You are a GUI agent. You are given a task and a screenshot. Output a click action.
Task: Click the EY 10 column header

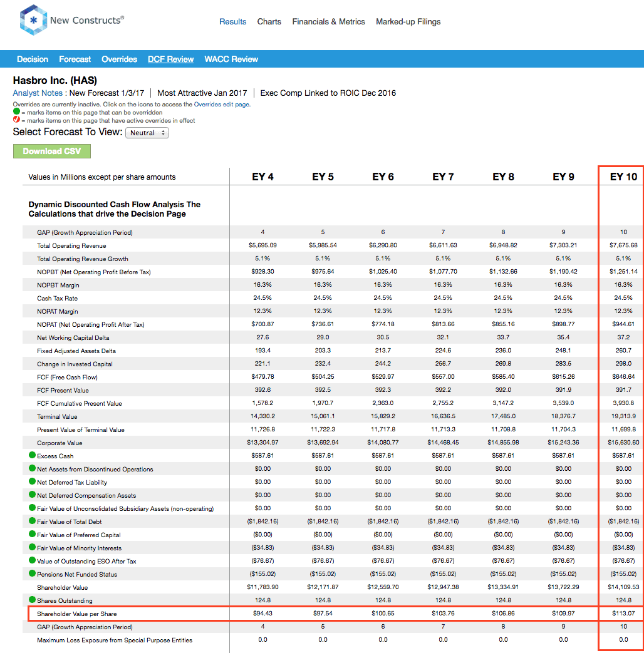(x=623, y=177)
